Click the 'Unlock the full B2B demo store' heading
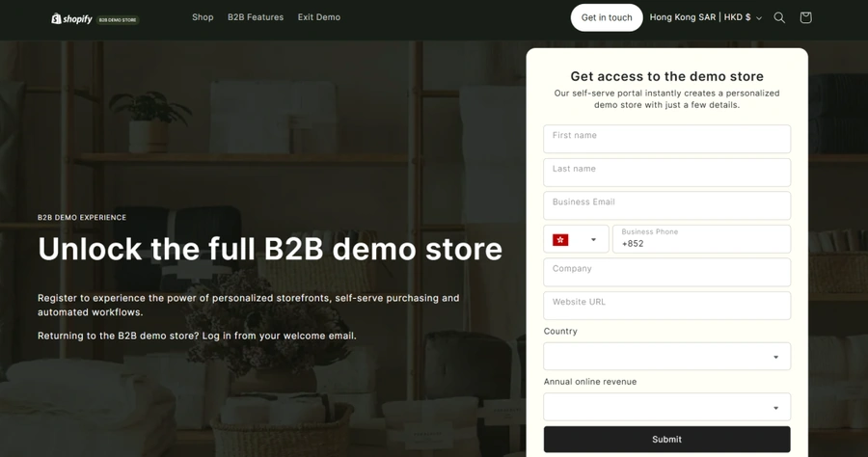Screen dimensions: 868x457 pyautogui.click(x=270, y=249)
